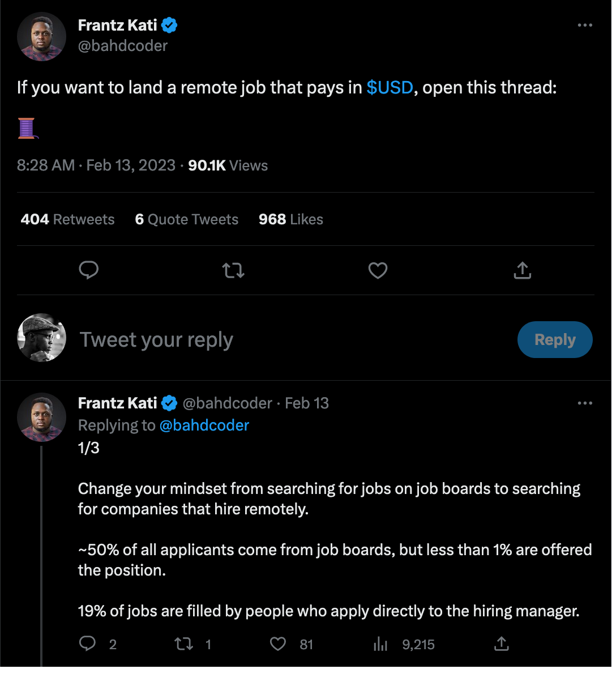Open @bahdcoder mention in Replying to

coord(204,425)
